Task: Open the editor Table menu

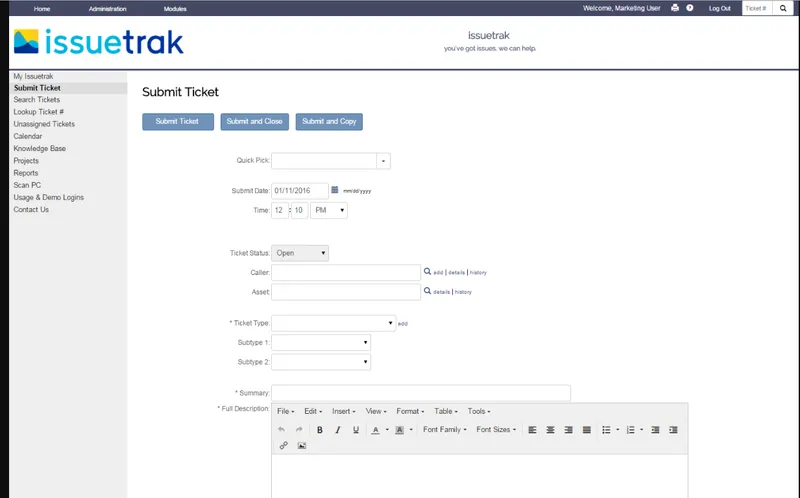Action: [446, 411]
